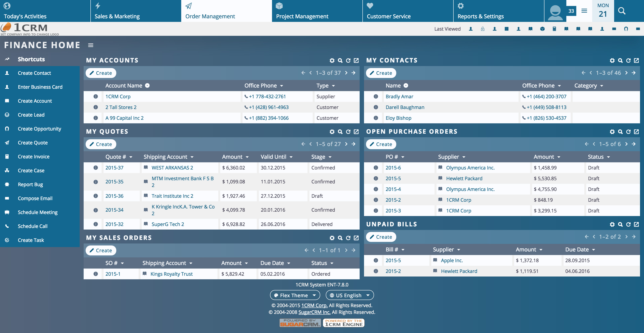
Task: Open the SugarCRM Inc. copyright link
Action: [x=314, y=312]
